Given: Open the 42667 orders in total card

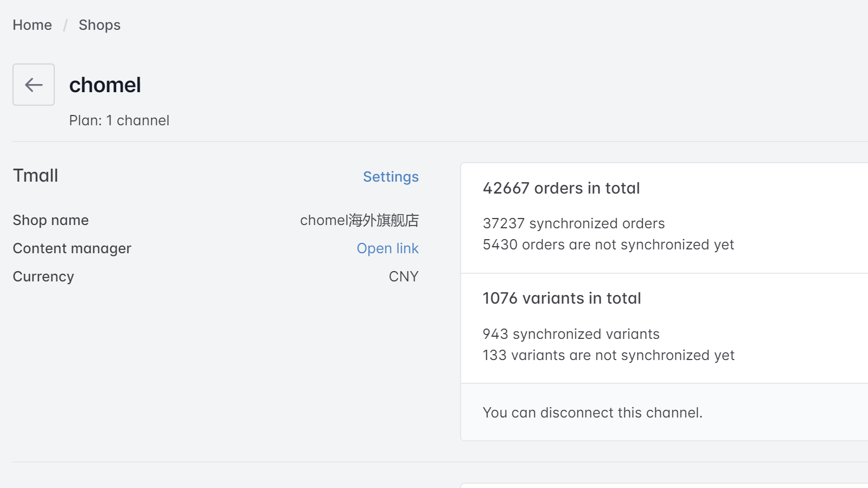Looking at the screenshot, I should [561, 188].
